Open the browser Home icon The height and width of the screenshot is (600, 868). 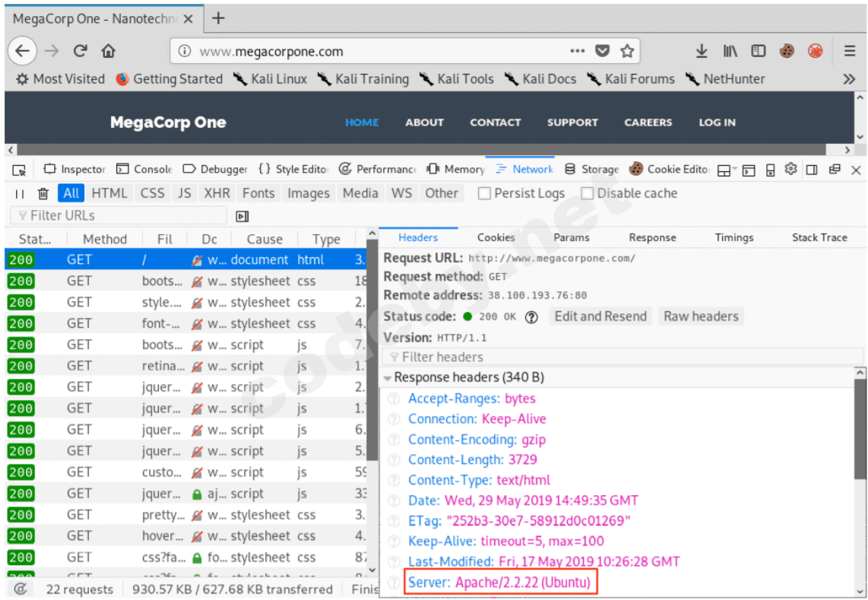click(x=109, y=51)
